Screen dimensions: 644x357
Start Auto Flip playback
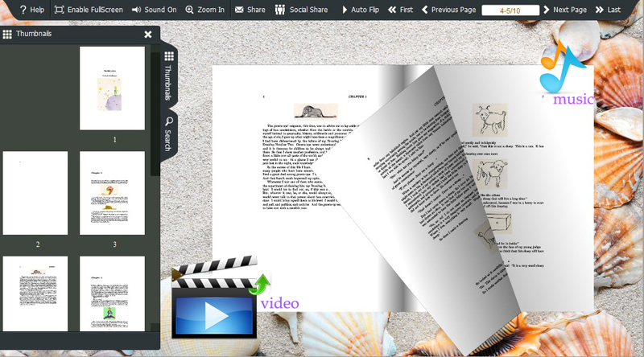tap(360, 10)
